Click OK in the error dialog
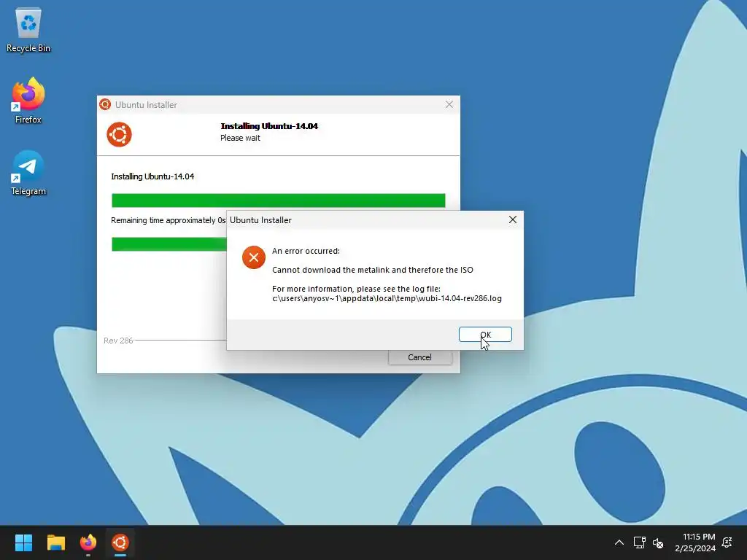Viewport: 747px width, 560px height. point(485,334)
